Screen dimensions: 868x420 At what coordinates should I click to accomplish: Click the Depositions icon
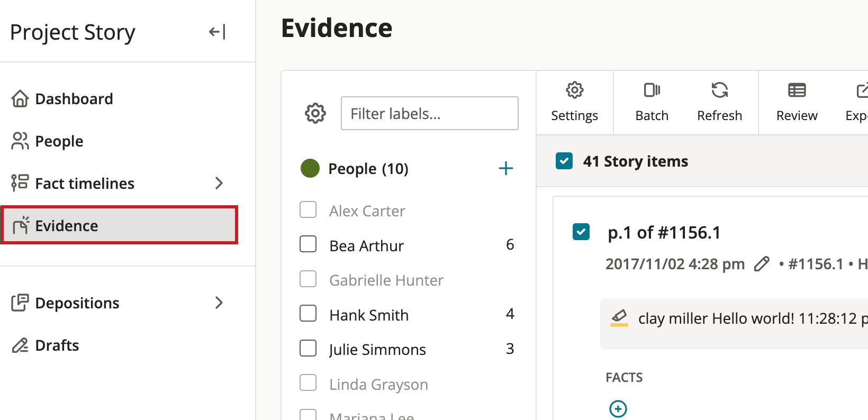click(x=20, y=303)
